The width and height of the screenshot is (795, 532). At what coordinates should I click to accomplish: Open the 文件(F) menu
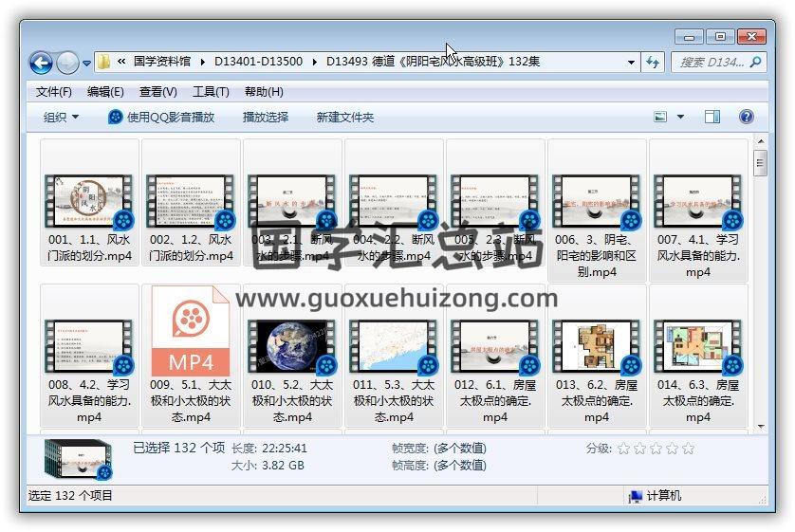[54, 92]
